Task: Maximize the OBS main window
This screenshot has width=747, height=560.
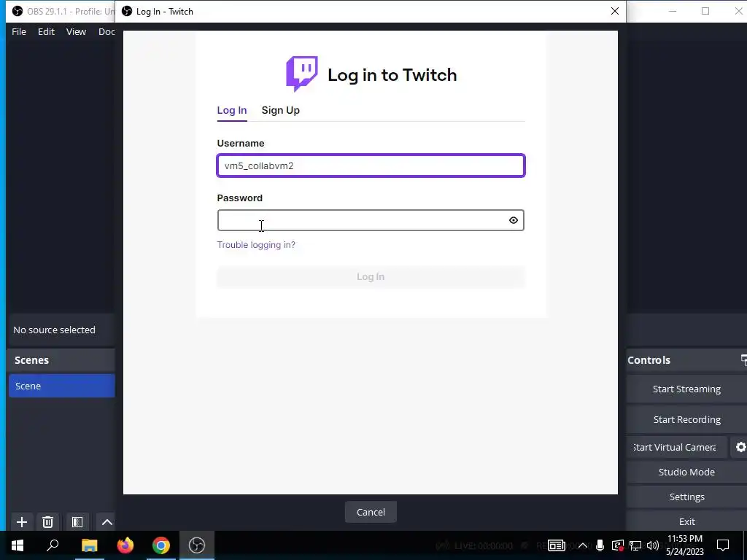Action: [x=705, y=11]
